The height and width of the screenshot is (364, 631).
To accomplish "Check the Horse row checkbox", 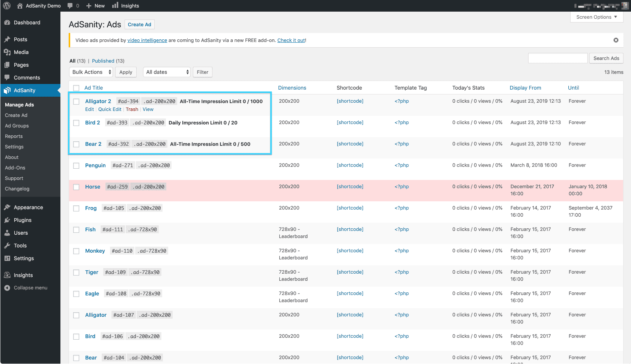I will (x=76, y=187).
